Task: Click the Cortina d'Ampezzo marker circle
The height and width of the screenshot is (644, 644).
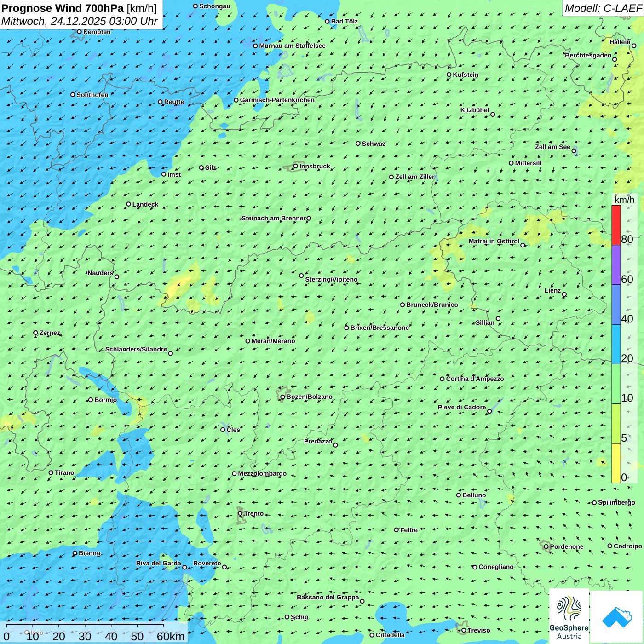Action: click(442, 379)
